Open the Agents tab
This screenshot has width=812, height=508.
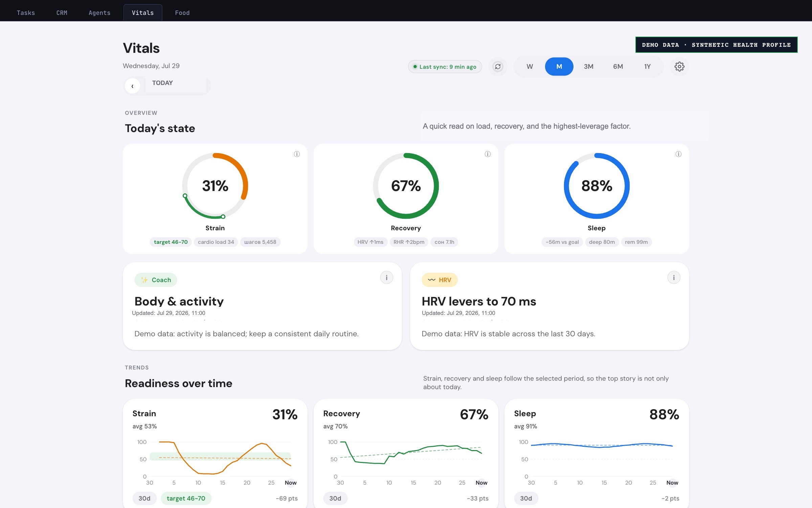click(x=99, y=13)
